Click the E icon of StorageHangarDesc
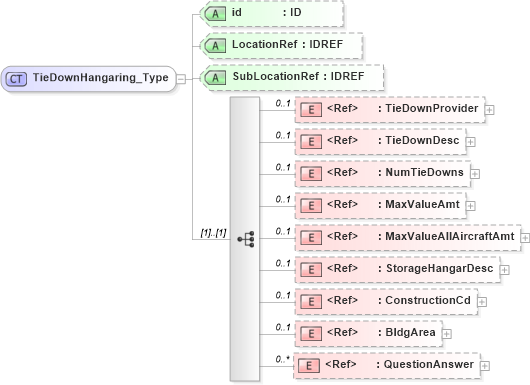 (x=311, y=270)
